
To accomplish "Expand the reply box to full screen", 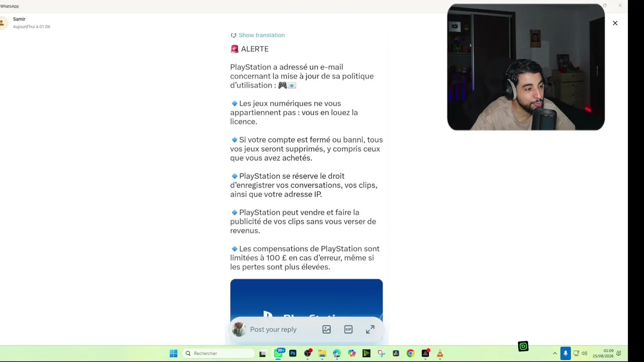I will pyautogui.click(x=370, y=329).
